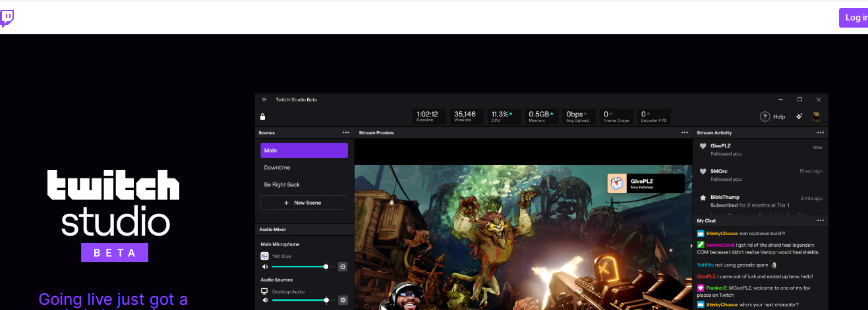Open the hamburger menu in Twitch Studio
The height and width of the screenshot is (310, 868).
coord(264,99)
